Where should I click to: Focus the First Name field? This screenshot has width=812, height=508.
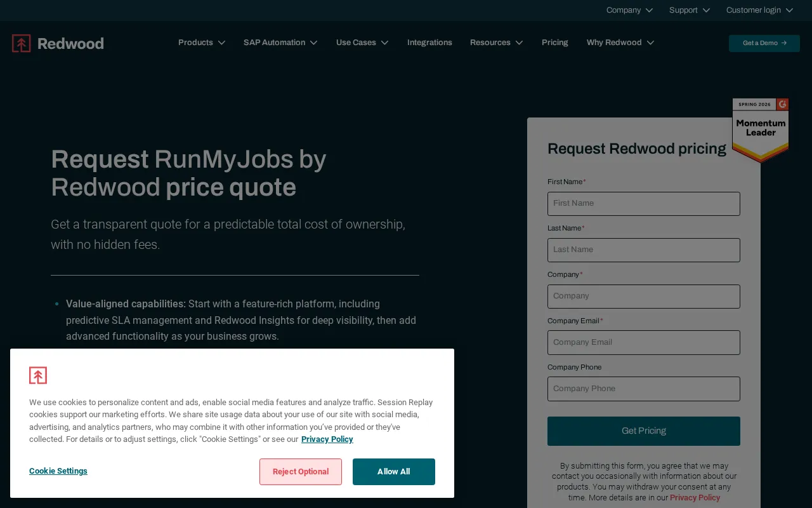coord(644,204)
